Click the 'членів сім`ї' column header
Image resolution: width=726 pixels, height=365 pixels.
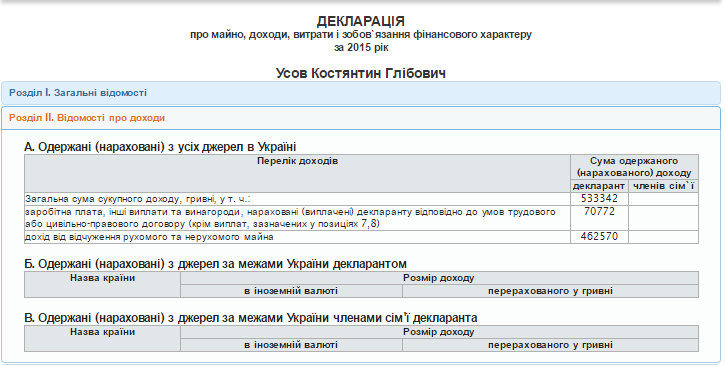click(663, 186)
